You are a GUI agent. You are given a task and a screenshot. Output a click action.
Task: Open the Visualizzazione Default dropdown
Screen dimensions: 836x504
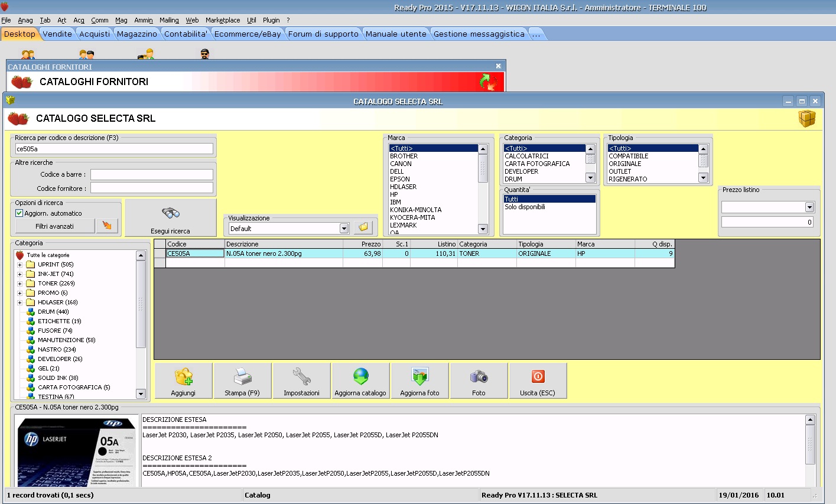tap(344, 229)
